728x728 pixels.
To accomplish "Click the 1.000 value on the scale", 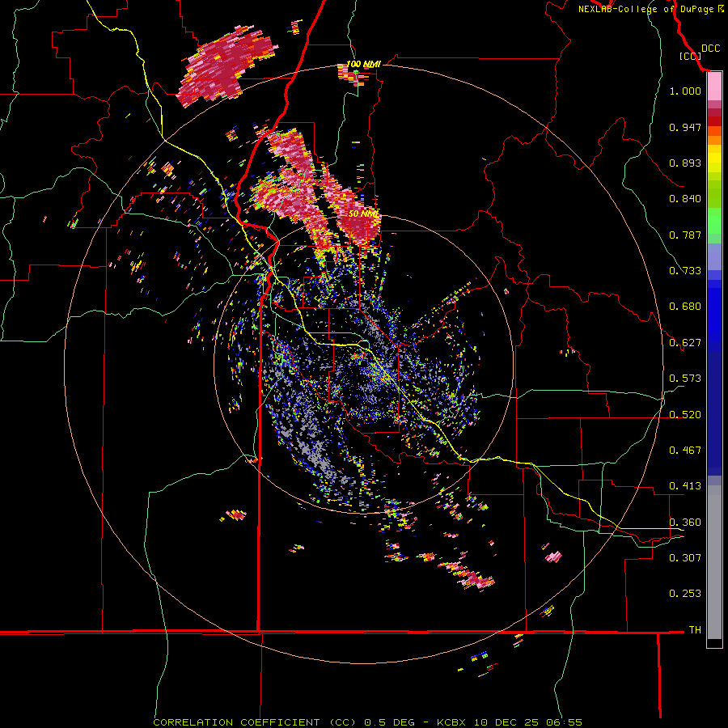I will tap(685, 91).
